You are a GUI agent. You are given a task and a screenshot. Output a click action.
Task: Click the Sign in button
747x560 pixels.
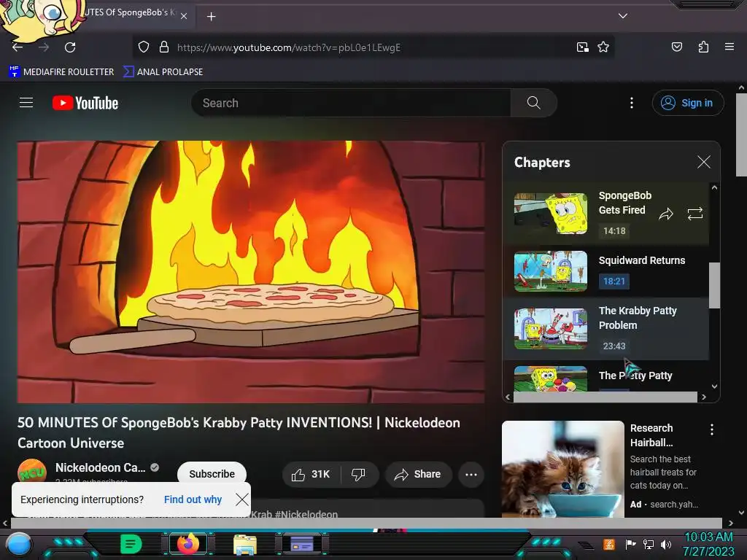click(687, 103)
